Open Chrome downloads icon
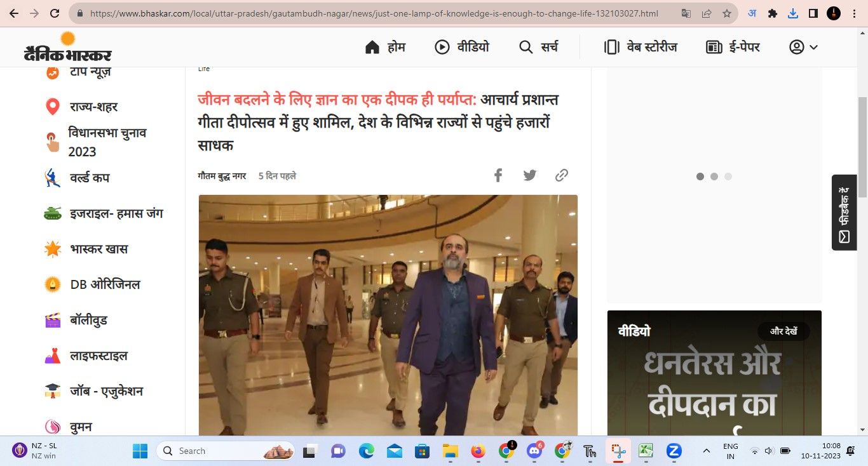 792,13
